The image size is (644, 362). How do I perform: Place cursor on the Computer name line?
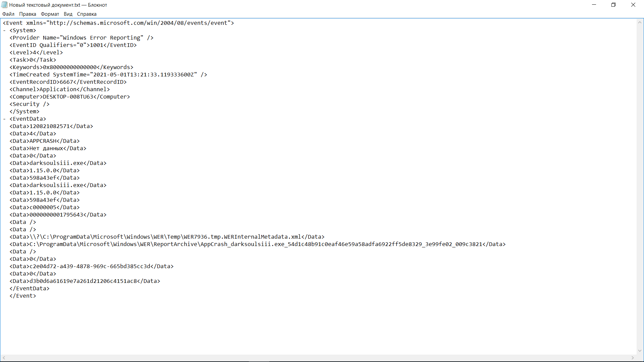point(67,97)
